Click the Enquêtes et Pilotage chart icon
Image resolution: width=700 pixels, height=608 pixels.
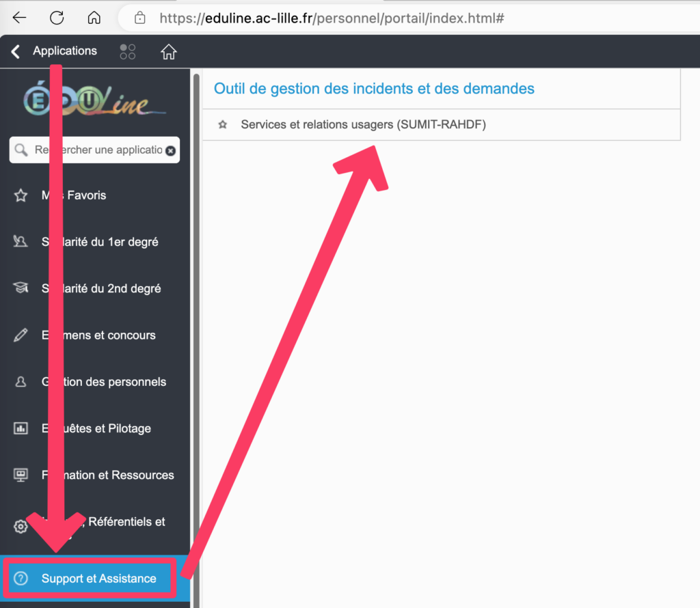coord(21,429)
